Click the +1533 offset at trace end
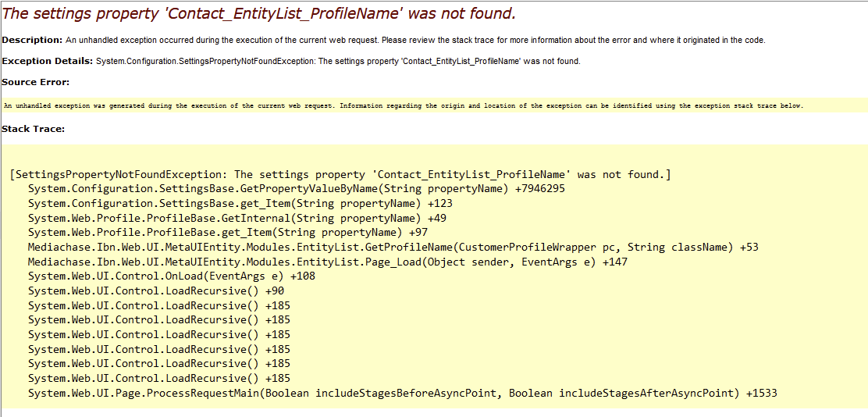Viewport: 868px width, 417px height. [761, 393]
